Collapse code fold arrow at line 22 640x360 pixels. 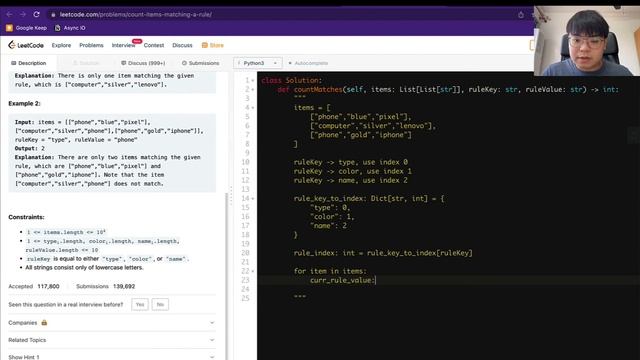(x=253, y=271)
